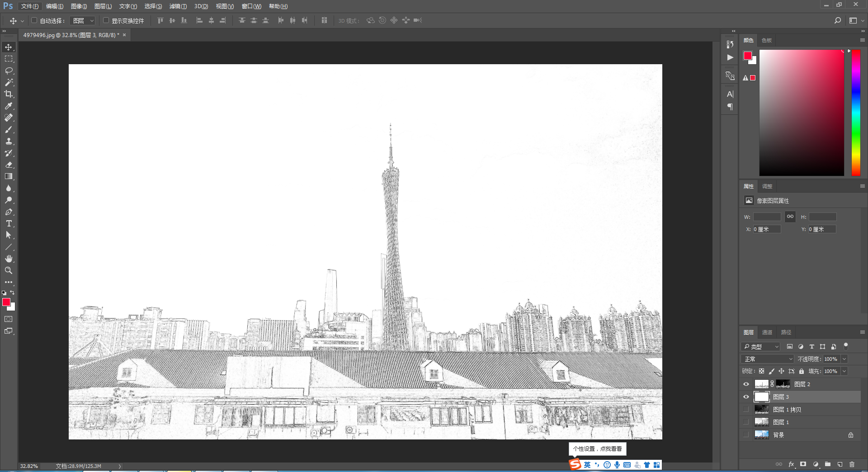Click the red foreground color swatch in toolbar
868x472 pixels.
[6, 302]
